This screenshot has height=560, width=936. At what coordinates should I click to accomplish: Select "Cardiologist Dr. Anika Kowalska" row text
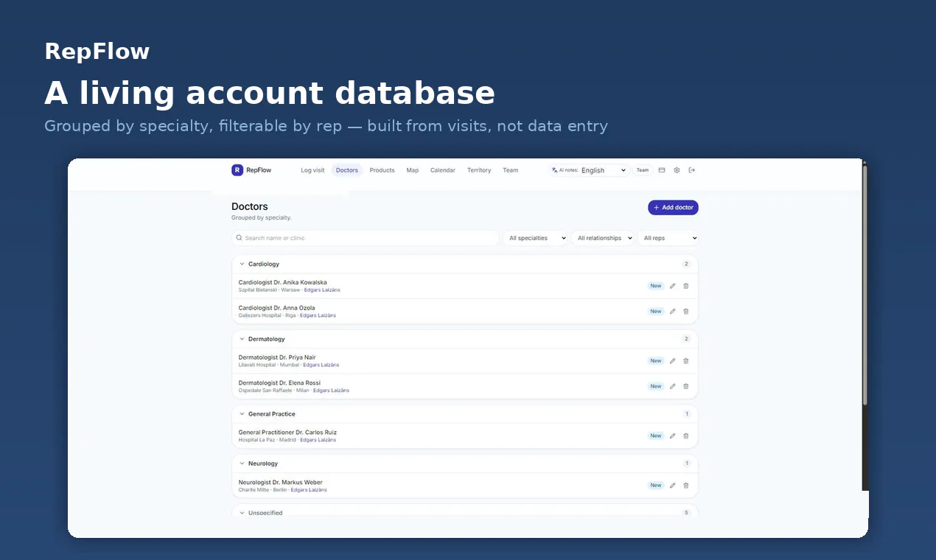pyautogui.click(x=282, y=282)
